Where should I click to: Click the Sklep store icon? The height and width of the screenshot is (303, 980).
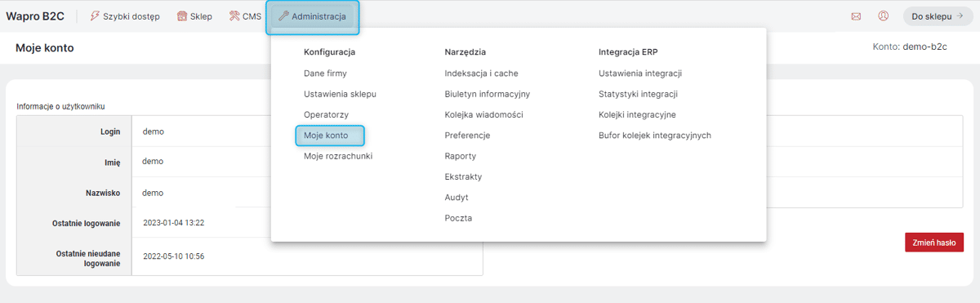pos(182,16)
